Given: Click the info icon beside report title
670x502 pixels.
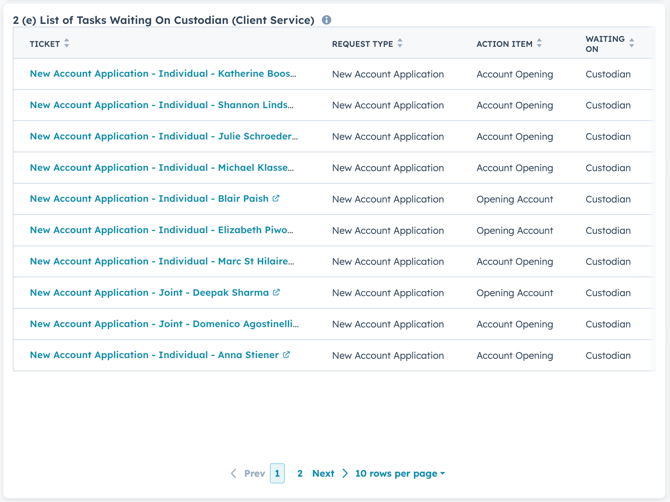Looking at the screenshot, I should point(326,20).
